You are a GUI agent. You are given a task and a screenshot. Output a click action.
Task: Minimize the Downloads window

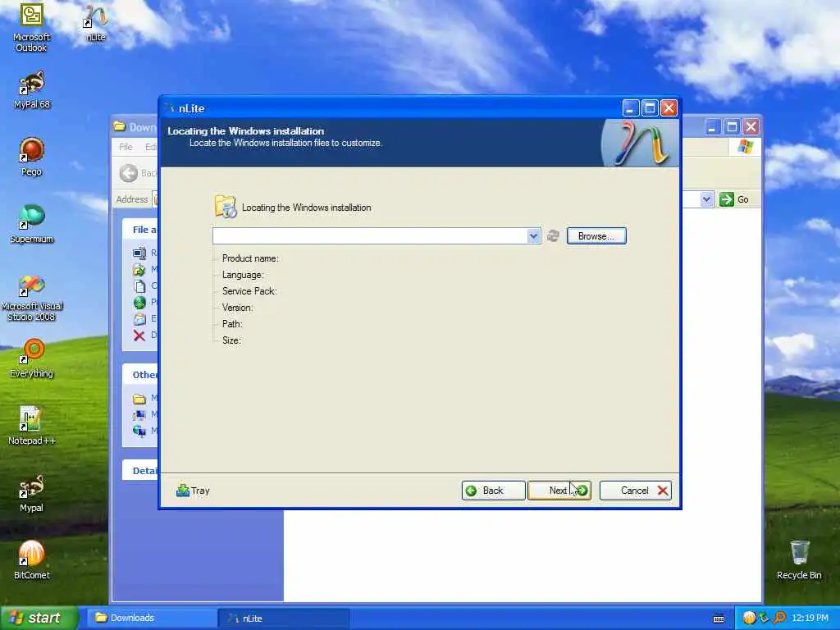713,127
